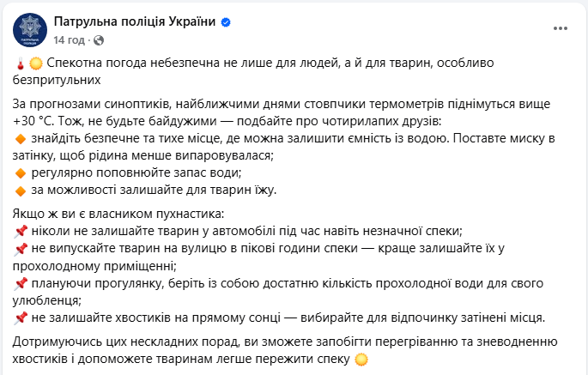The width and height of the screenshot is (588, 375).
Task: Click the sun emoji beside the thermometer
Action: pos(35,64)
